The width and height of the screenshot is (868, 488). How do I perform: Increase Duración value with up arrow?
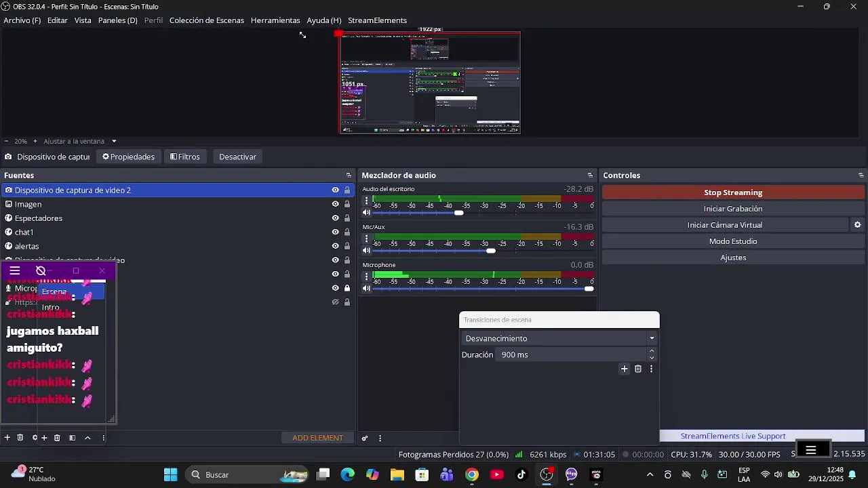pyautogui.click(x=652, y=351)
